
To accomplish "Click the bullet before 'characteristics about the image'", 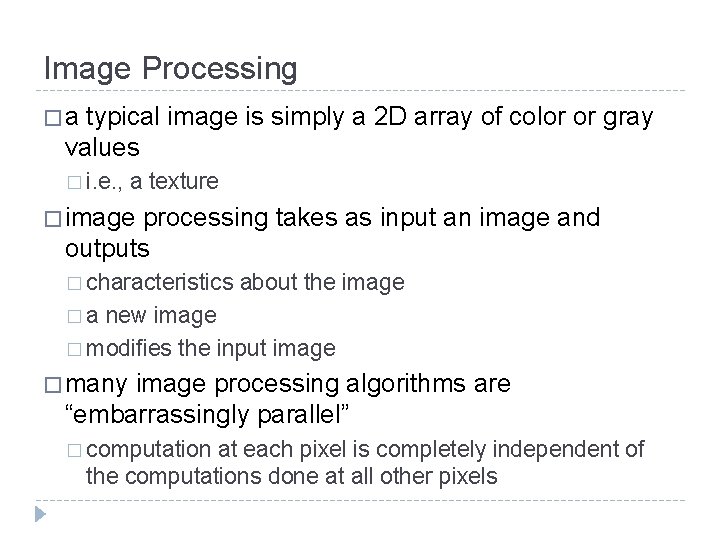I will 77,284.
